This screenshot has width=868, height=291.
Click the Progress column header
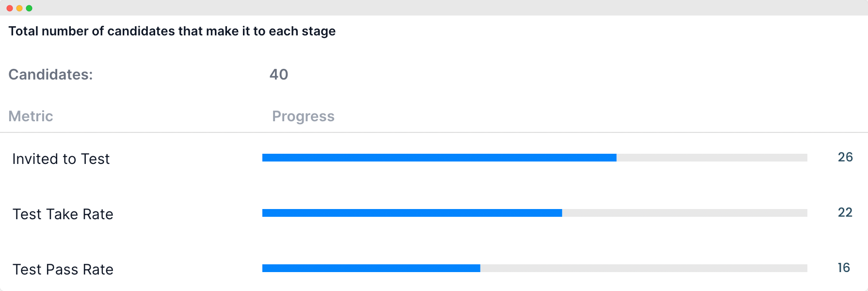coord(303,116)
